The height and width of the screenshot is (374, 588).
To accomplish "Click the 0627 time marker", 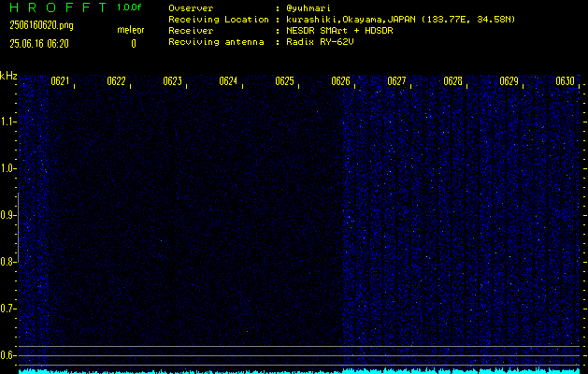I will tap(396, 81).
